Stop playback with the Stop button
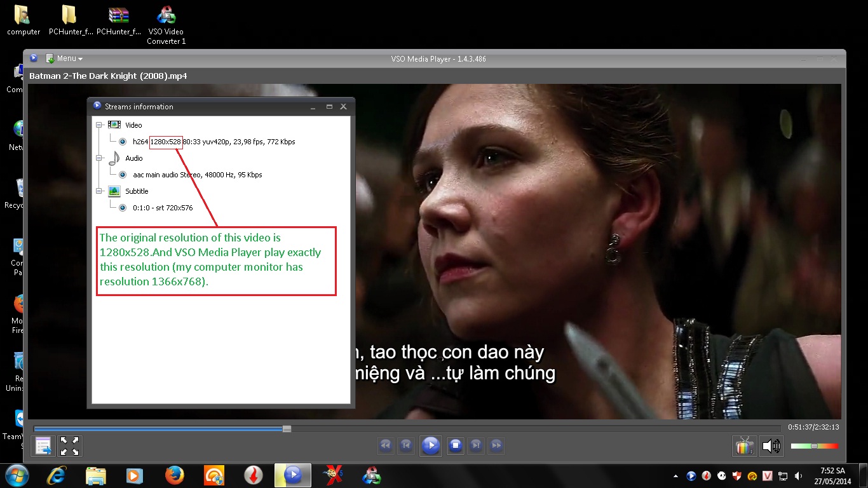The image size is (868, 488). pyautogui.click(x=455, y=445)
